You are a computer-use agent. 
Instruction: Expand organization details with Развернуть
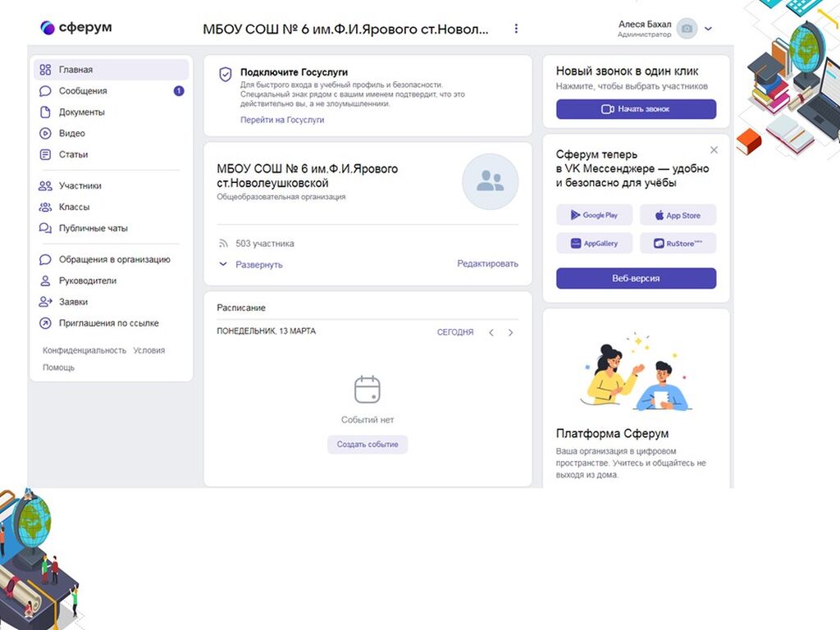pos(251,265)
